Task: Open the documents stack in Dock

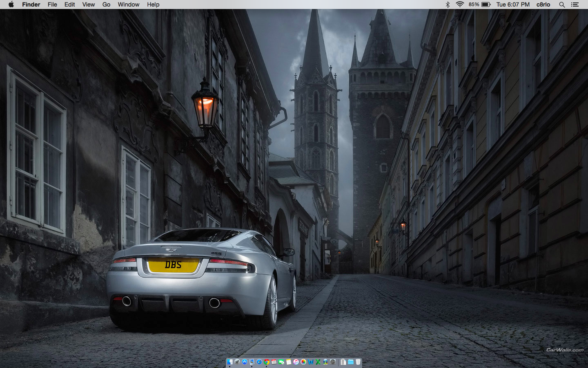Action: 343,362
